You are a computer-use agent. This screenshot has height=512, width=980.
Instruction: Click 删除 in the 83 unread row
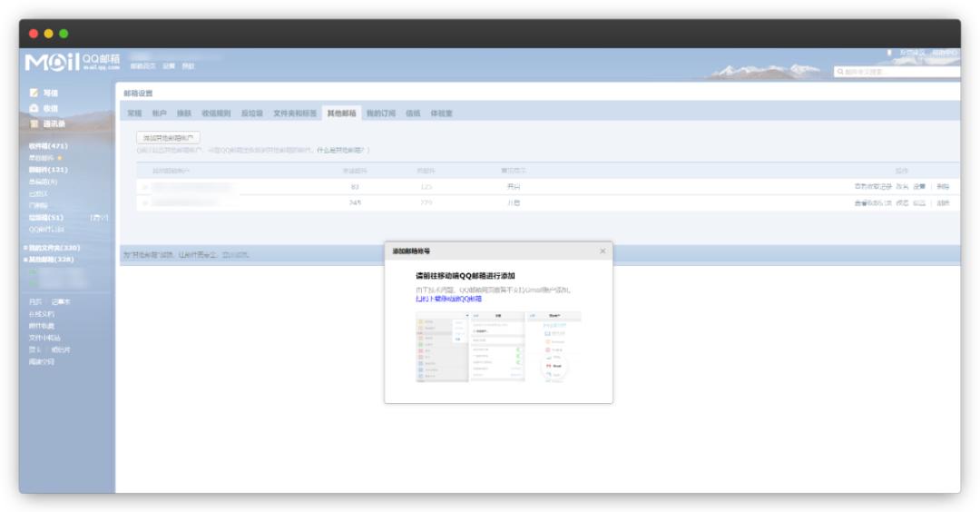click(943, 187)
